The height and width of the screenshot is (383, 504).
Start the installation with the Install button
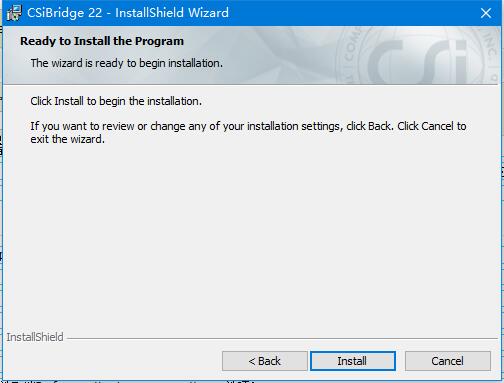click(x=353, y=361)
